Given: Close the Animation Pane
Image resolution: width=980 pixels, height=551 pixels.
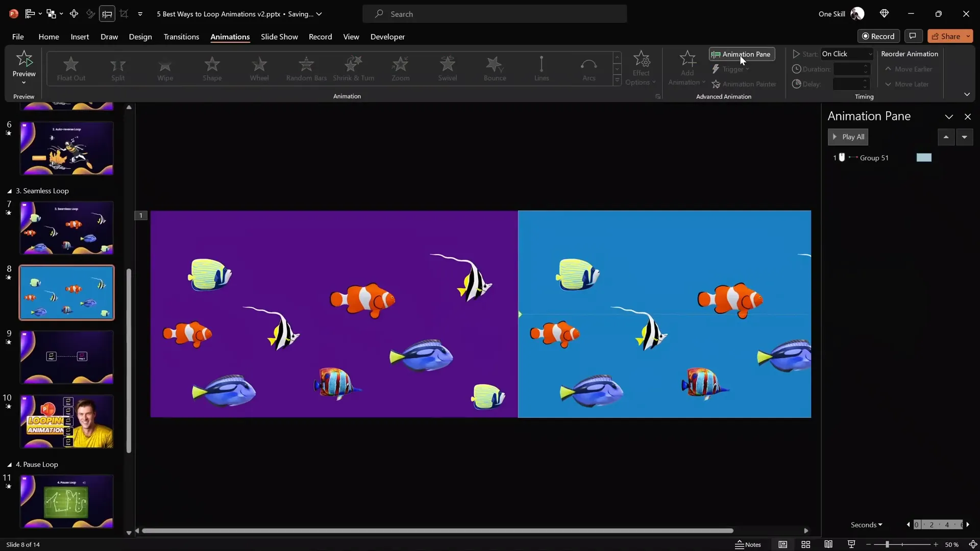Looking at the screenshot, I should 968,117.
